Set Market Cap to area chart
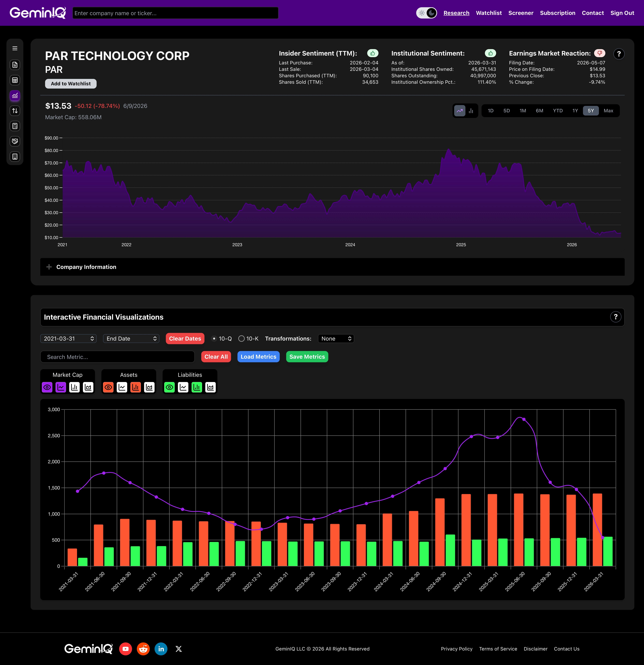Screen dimensions: 644x665 (x=88, y=387)
